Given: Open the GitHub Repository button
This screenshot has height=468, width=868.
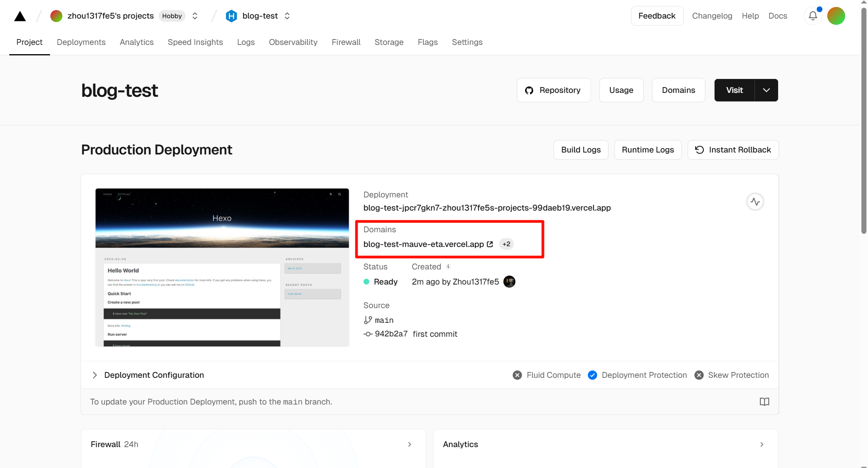Looking at the screenshot, I should (554, 90).
